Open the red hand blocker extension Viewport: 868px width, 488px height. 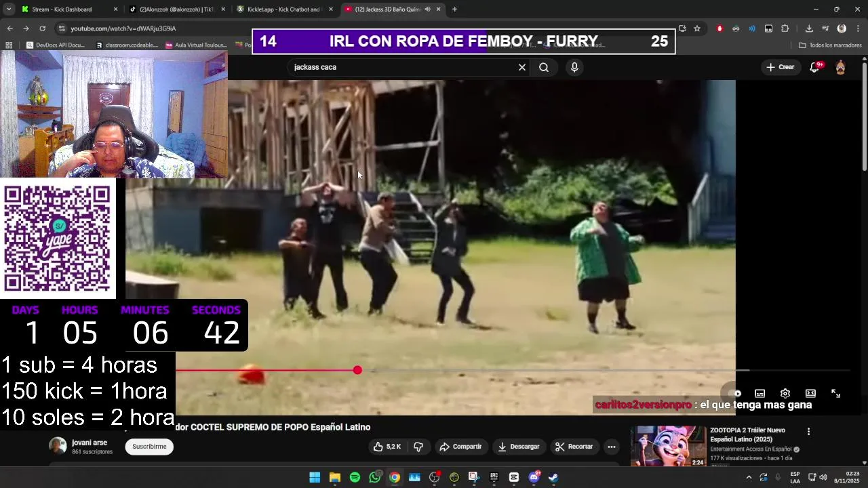tap(719, 28)
